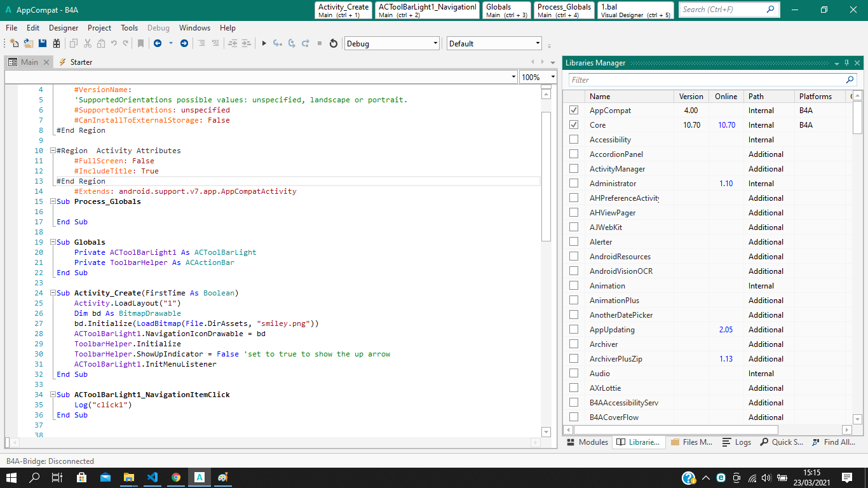
Task: Switch to the Starter module tab
Action: [81, 62]
